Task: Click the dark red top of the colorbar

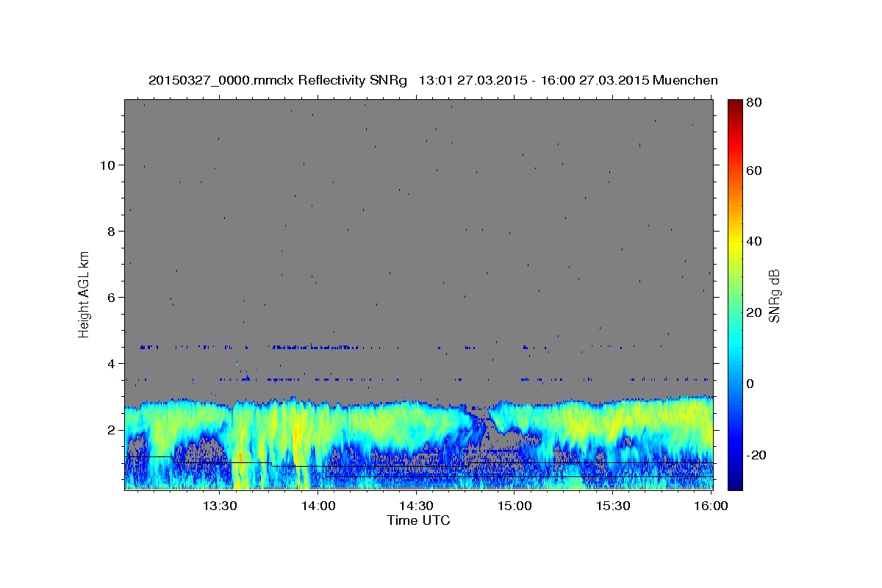Action: click(735, 107)
